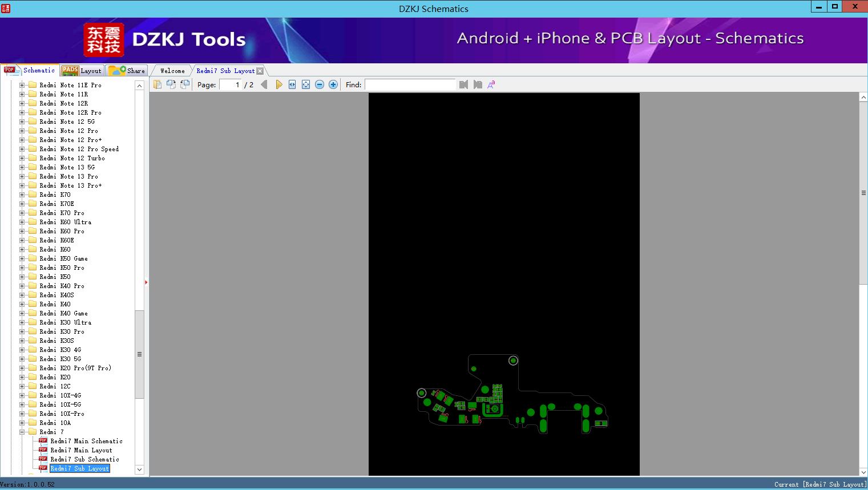This screenshot has width=868, height=490.
Task: Expand the Redmi 10X-Pro folder
Action: click(x=22, y=414)
